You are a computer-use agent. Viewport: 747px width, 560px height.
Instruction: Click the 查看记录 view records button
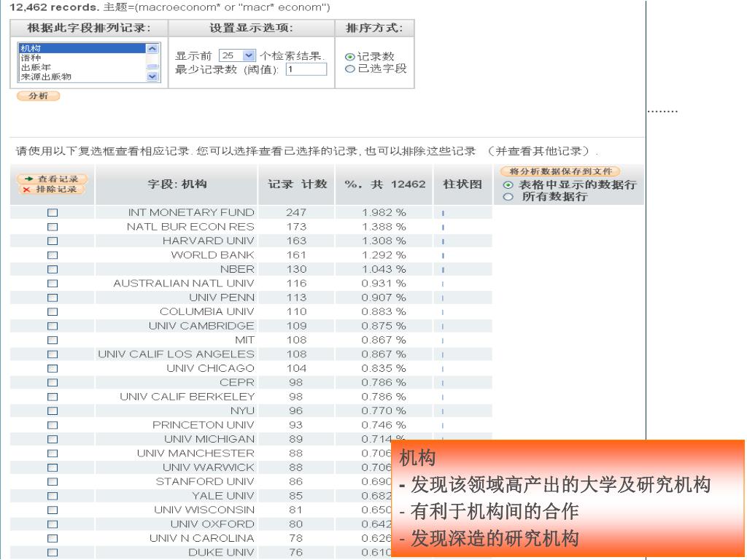click(x=52, y=179)
